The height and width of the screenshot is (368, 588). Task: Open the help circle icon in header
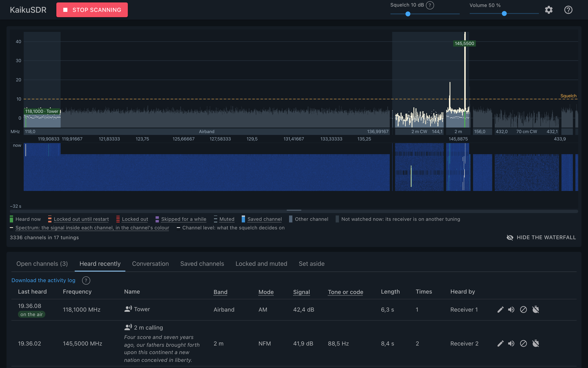[x=568, y=10]
